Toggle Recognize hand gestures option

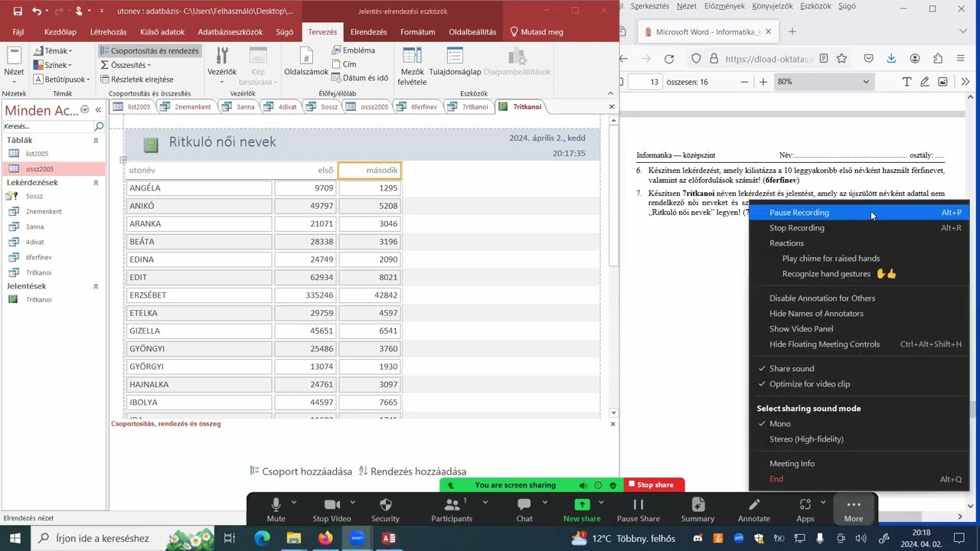[x=839, y=274]
